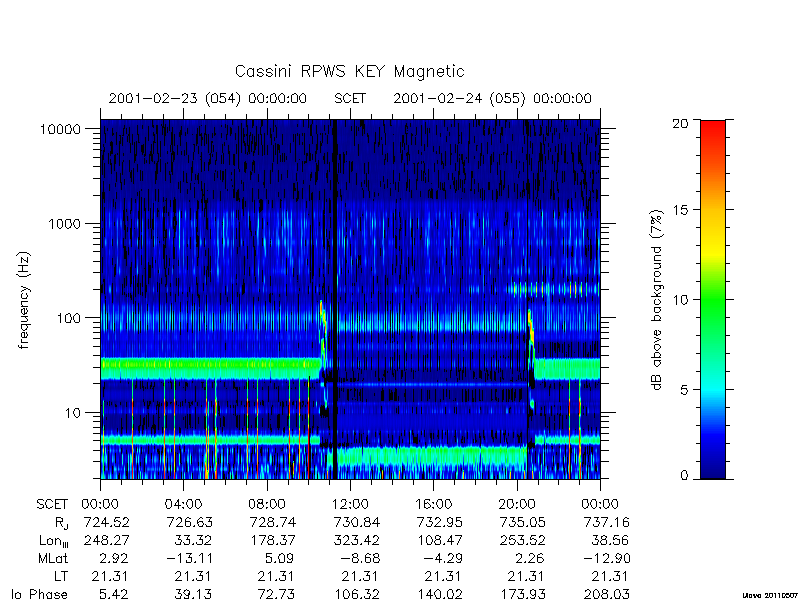Click the 12:00 time tick label
This screenshot has width=800, height=600.
(x=350, y=505)
